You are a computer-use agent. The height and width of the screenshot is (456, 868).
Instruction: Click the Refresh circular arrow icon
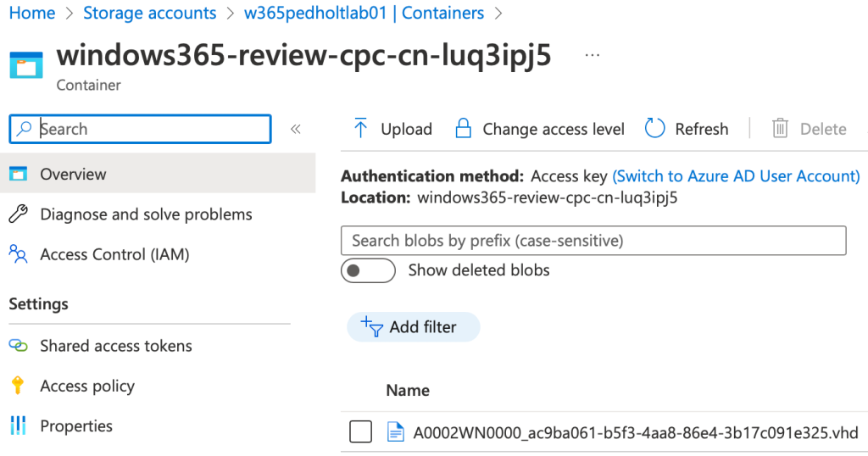pos(654,128)
